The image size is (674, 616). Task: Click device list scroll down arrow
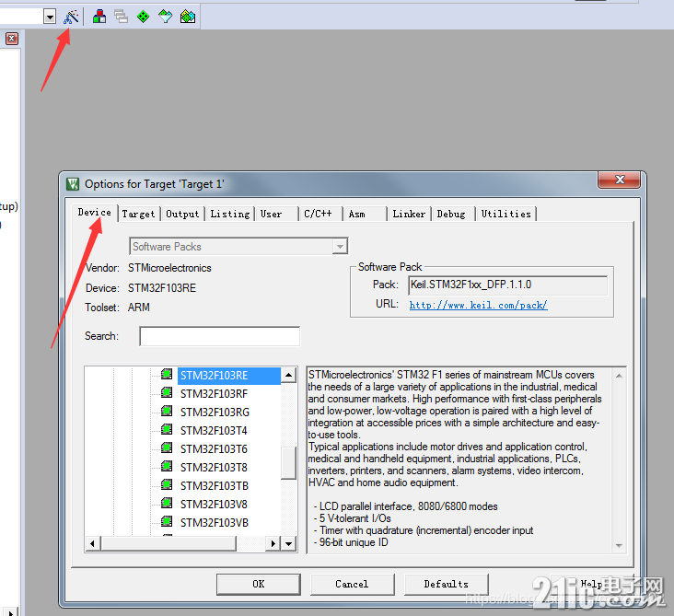click(x=289, y=544)
